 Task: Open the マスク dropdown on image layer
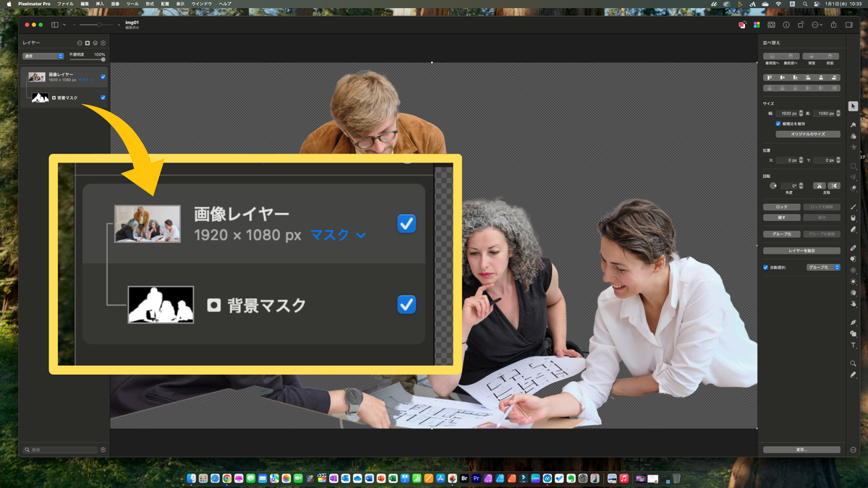coord(85,80)
